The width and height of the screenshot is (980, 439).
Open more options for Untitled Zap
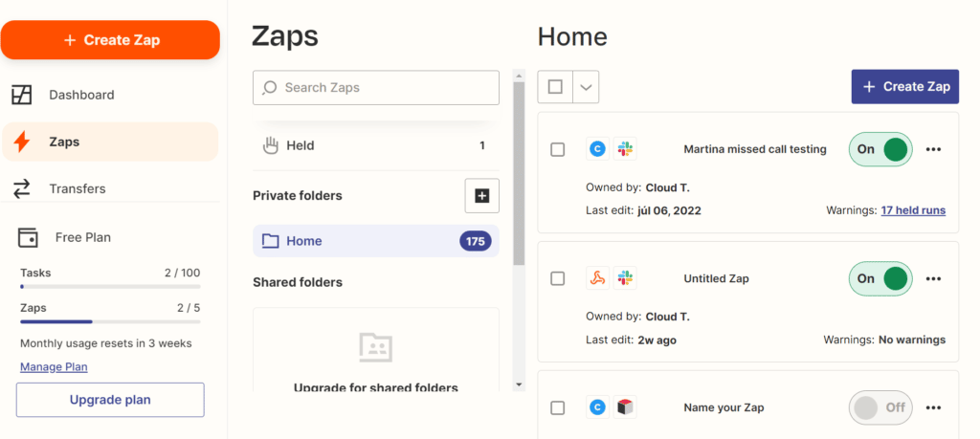click(x=933, y=278)
